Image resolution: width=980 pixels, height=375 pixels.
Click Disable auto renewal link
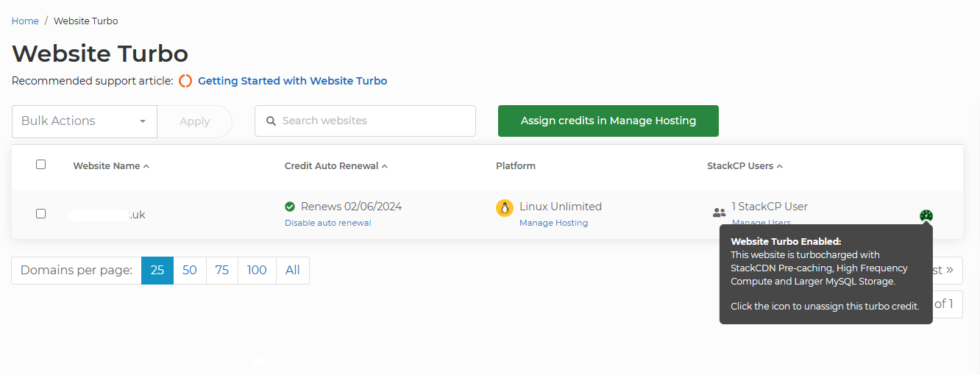[x=328, y=223]
